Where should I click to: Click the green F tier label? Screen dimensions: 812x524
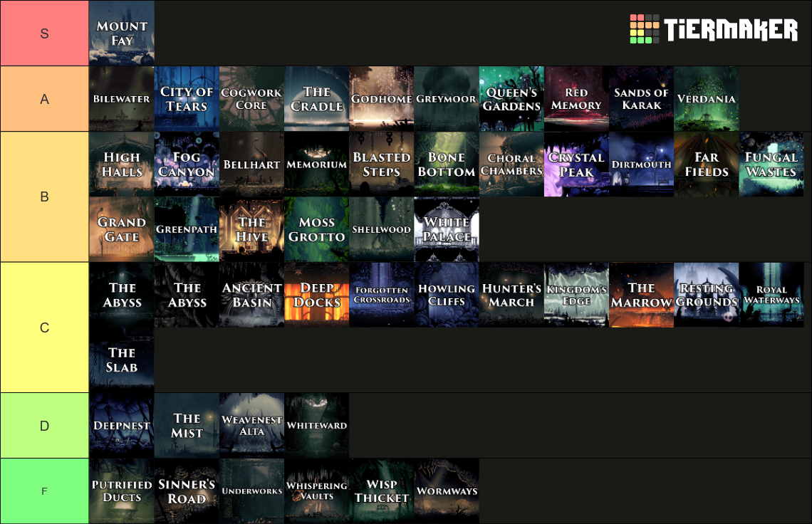tap(45, 491)
